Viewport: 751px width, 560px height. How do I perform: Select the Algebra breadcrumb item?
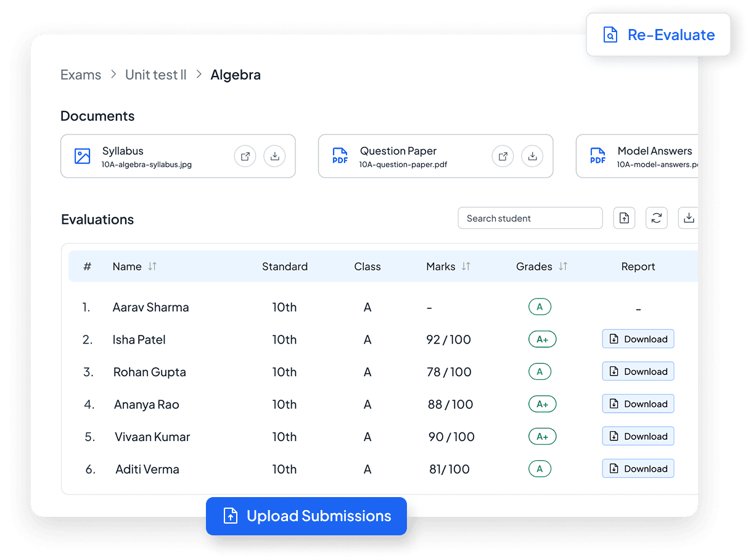tap(236, 75)
